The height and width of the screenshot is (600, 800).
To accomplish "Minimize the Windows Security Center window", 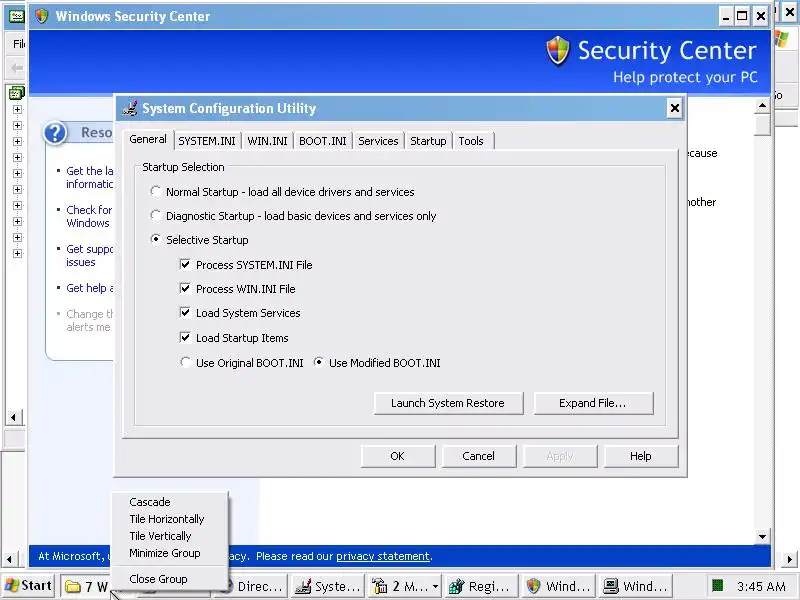I will (x=726, y=16).
